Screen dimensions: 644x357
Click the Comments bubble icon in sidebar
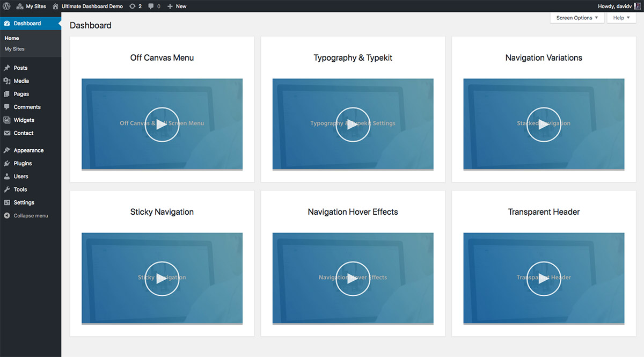point(7,107)
